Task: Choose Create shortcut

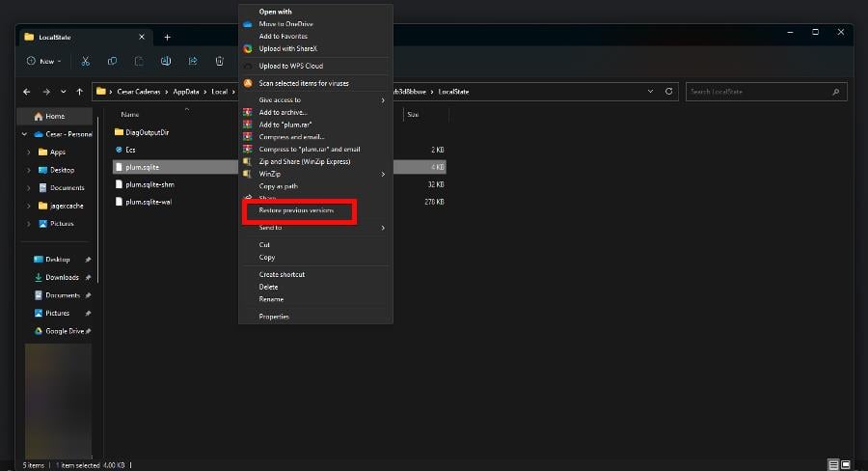Action: [x=315, y=274]
